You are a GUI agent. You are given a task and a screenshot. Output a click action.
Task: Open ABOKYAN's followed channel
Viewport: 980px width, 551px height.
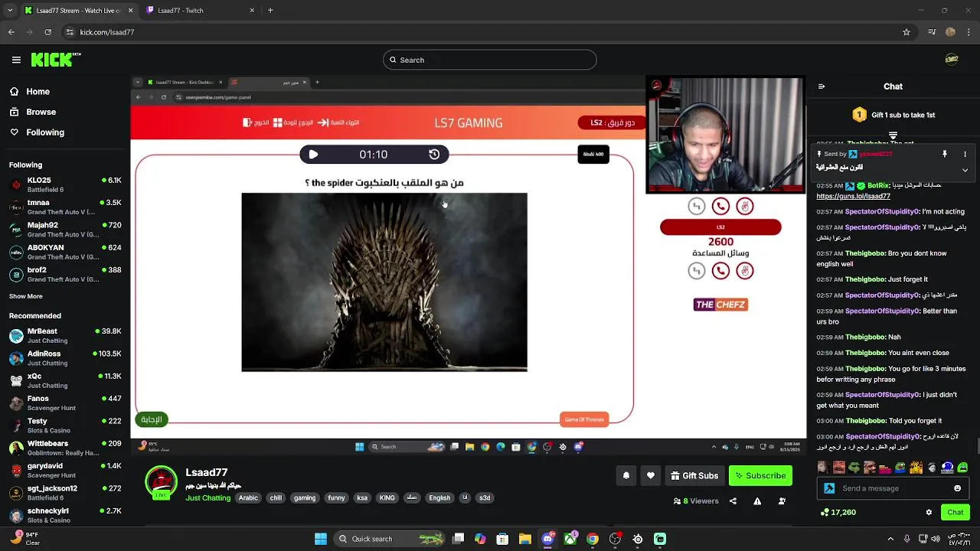65,252
